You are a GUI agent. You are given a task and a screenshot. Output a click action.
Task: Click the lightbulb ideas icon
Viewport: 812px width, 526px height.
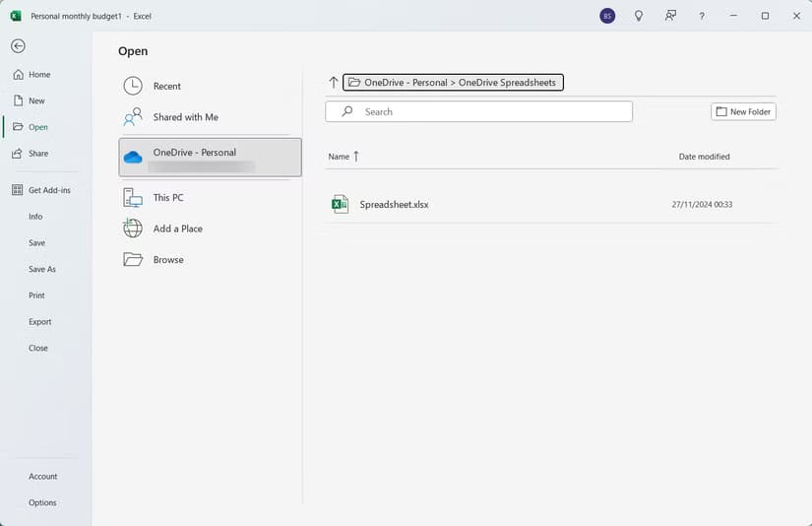point(639,16)
